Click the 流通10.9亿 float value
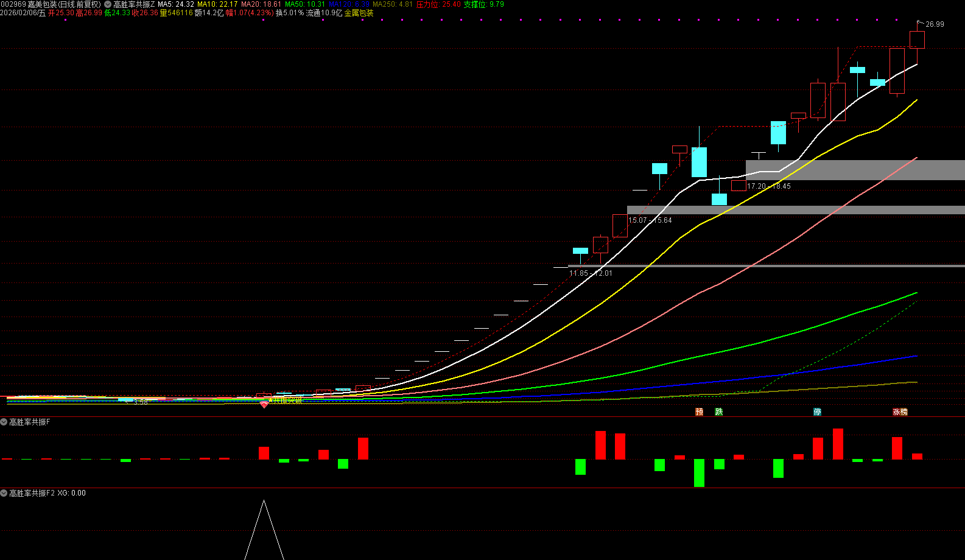 325,13
